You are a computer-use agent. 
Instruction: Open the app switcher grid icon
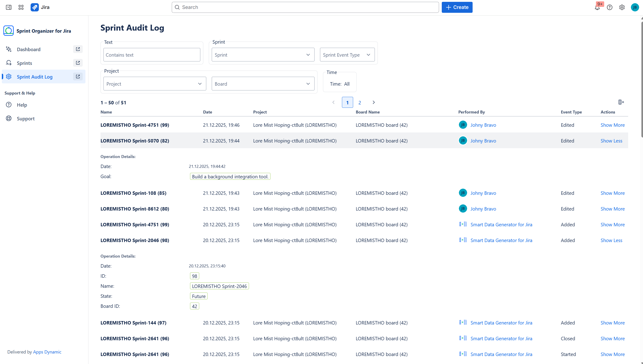click(x=21, y=7)
